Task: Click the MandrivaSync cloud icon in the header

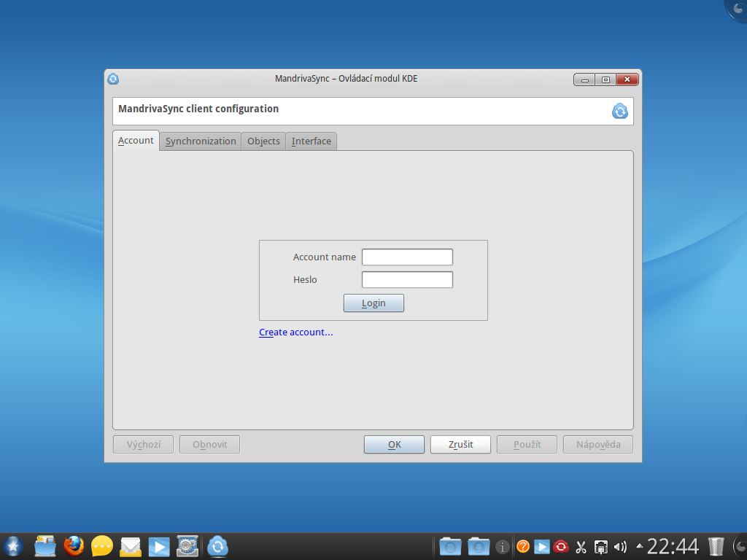Action: pos(620,111)
